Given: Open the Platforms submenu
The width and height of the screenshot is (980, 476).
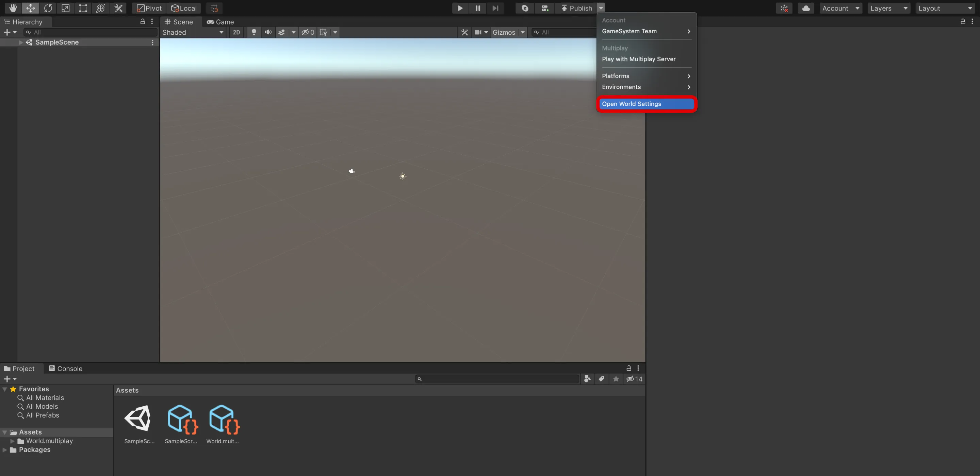Looking at the screenshot, I should pos(647,76).
